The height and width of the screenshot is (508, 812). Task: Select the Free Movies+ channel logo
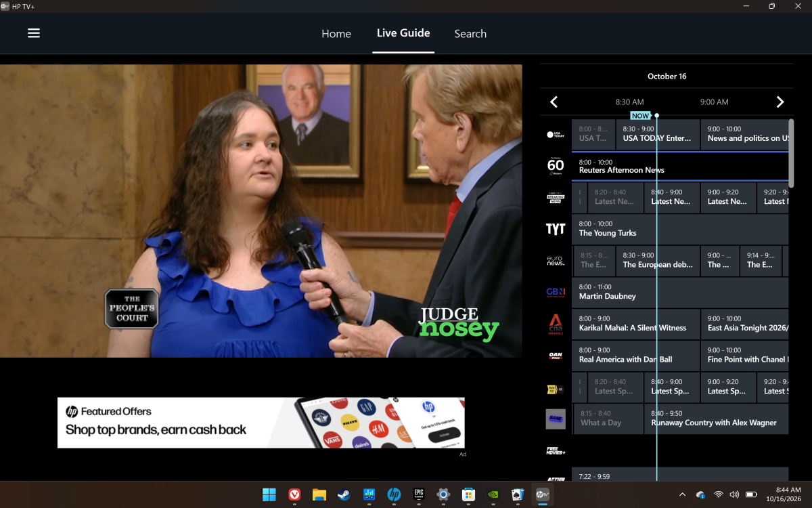pyautogui.click(x=556, y=450)
